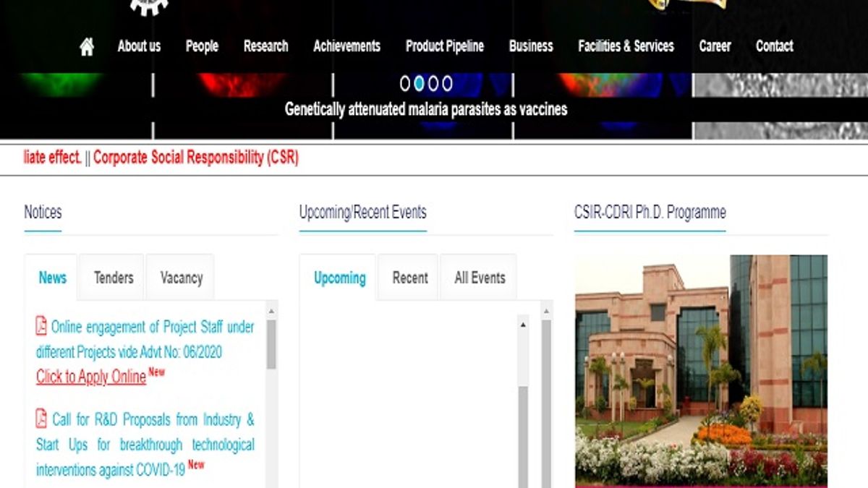Click the Notices list scrollbar thumb

[271, 344]
